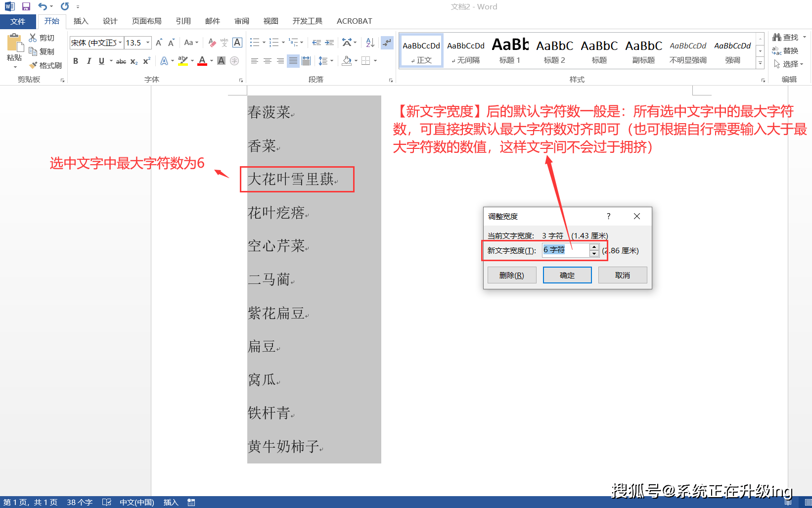Open the font name dropdown
This screenshot has width=812, height=508.
click(120, 43)
